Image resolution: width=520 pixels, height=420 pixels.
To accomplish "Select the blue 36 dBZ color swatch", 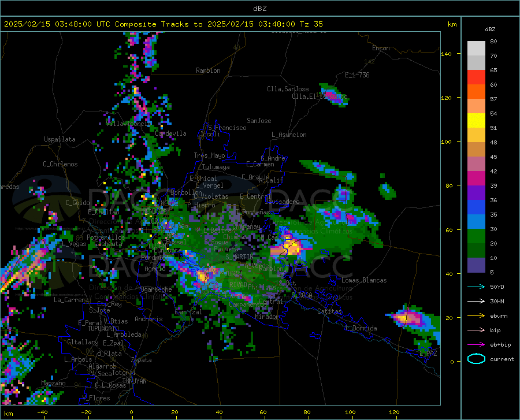I will [x=476, y=207].
